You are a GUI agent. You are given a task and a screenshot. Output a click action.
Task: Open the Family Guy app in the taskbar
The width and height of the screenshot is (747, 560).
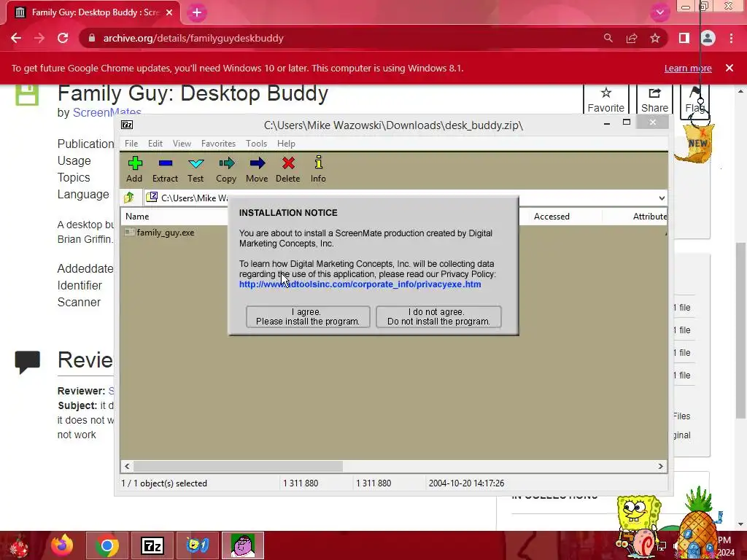[x=243, y=545]
